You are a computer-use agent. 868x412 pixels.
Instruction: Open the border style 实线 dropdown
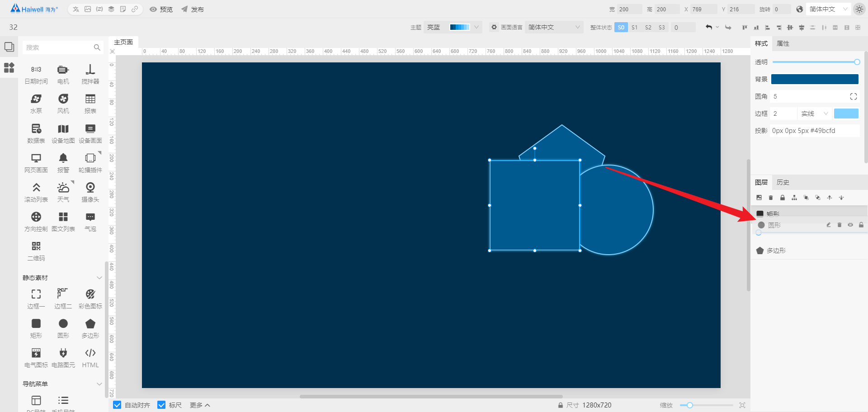[x=815, y=114]
